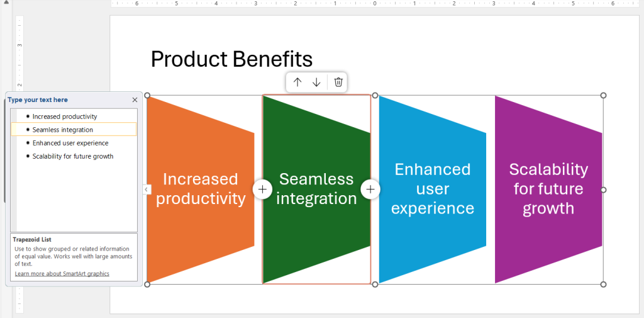Collapse the text pane with the chevron tab
Screen dimensions: 644x318
147,190
